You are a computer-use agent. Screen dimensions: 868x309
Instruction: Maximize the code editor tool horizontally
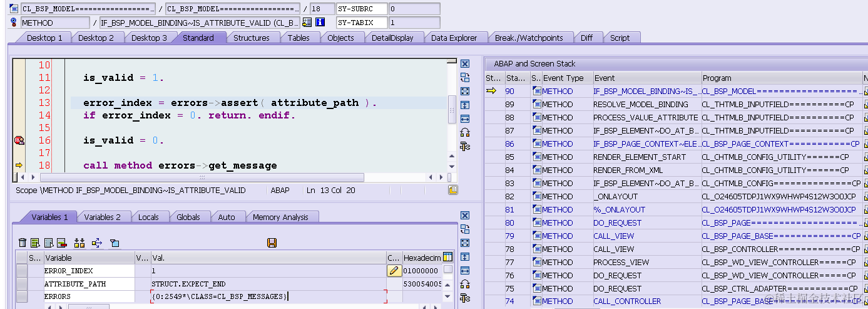465,118
